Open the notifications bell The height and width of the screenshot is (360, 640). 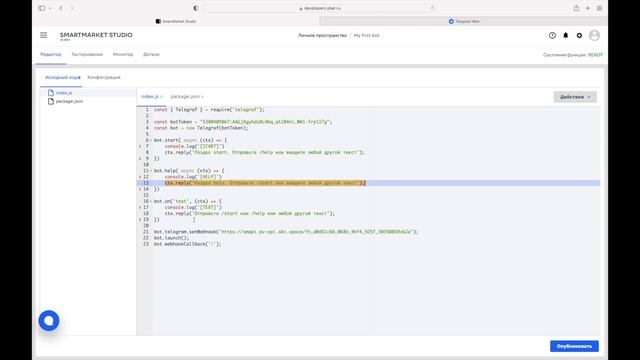(566, 36)
